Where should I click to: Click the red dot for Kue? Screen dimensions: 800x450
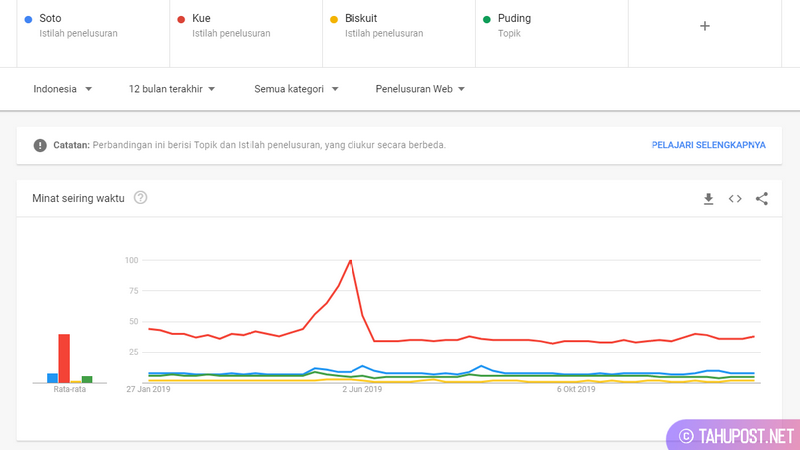tap(181, 19)
